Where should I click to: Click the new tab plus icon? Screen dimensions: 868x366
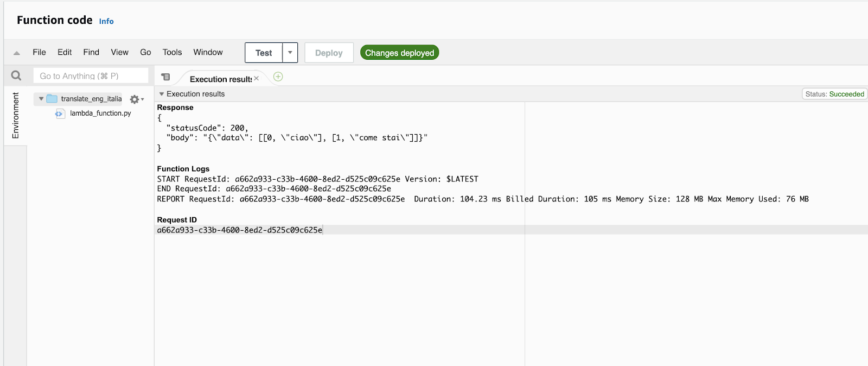click(x=278, y=77)
